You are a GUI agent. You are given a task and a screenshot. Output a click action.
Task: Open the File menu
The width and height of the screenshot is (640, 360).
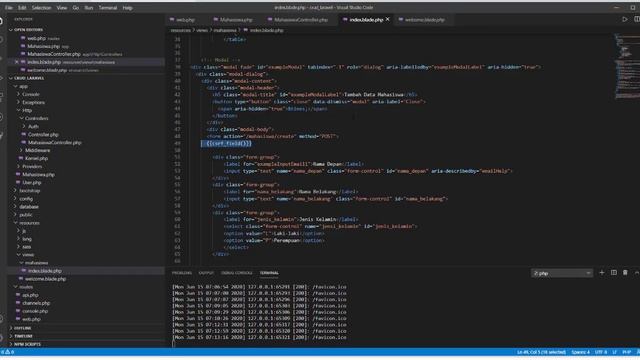coord(9,8)
